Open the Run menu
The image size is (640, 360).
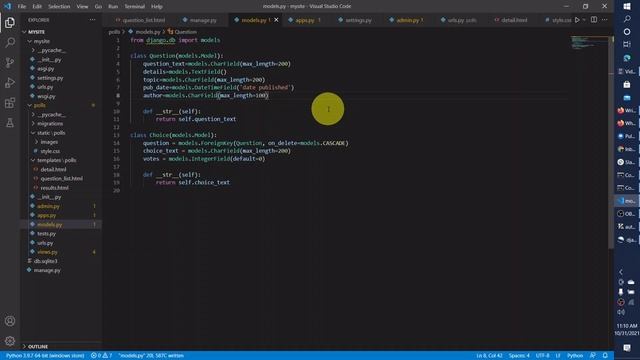(x=113, y=7)
